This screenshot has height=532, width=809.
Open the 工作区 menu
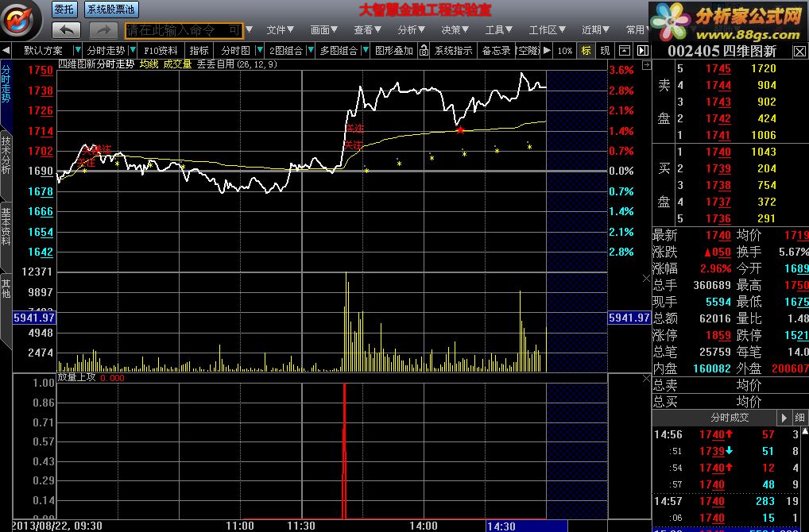(548, 30)
